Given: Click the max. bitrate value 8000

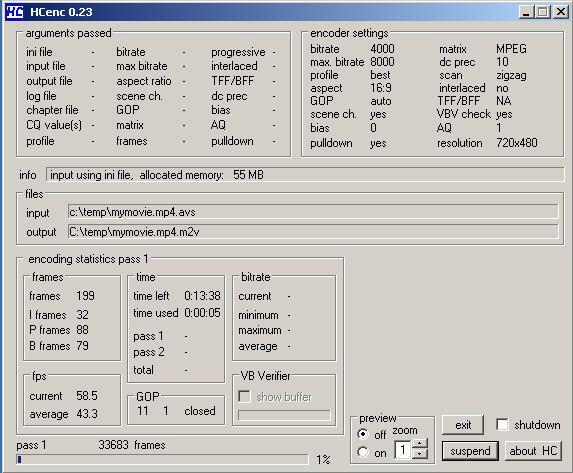Looking at the screenshot, I should [382, 62].
